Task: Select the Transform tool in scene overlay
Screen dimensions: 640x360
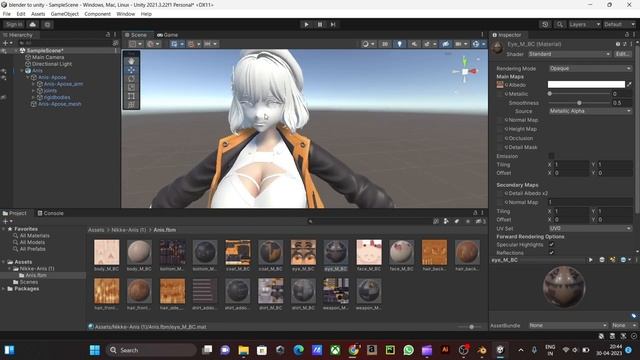Action: pyautogui.click(x=131, y=104)
